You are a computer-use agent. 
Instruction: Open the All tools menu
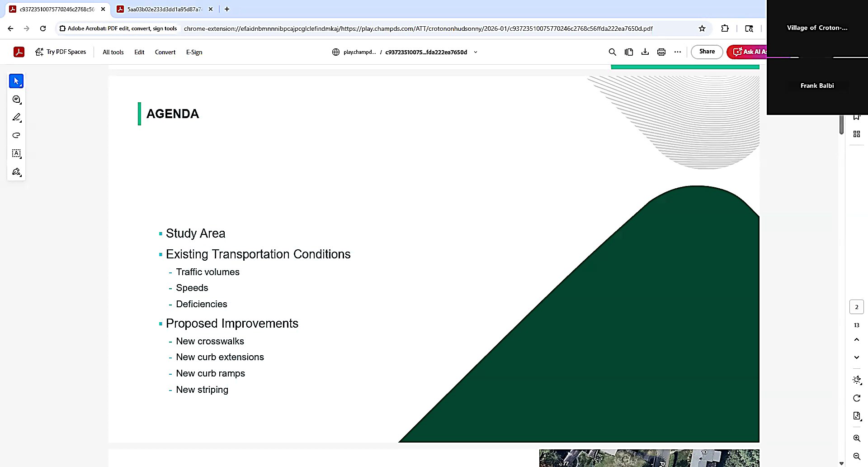coord(113,52)
